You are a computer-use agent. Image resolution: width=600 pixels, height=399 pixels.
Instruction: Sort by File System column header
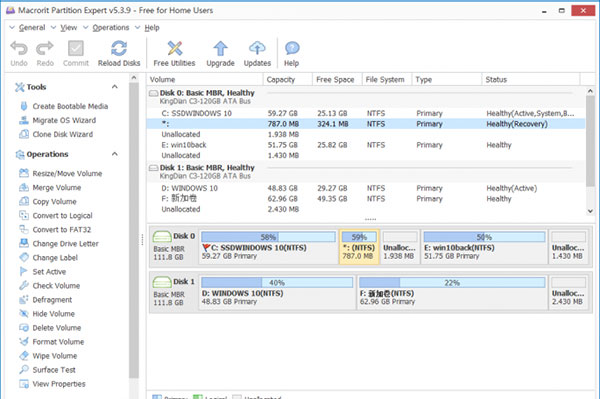point(386,80)
